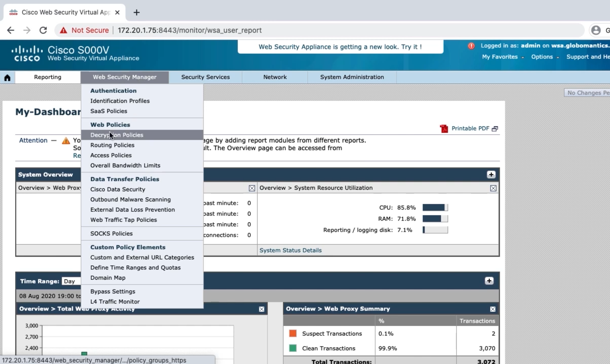Viewport: 610px width, 364px height.
Task: Close the System Resource Utilization module
Action: [493, 188]
